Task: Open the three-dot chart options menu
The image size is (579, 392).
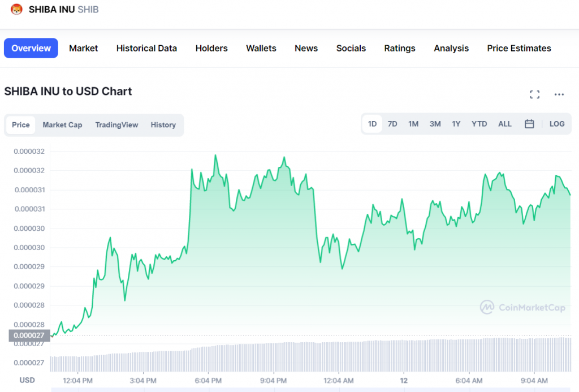Action: click(559, 94)
